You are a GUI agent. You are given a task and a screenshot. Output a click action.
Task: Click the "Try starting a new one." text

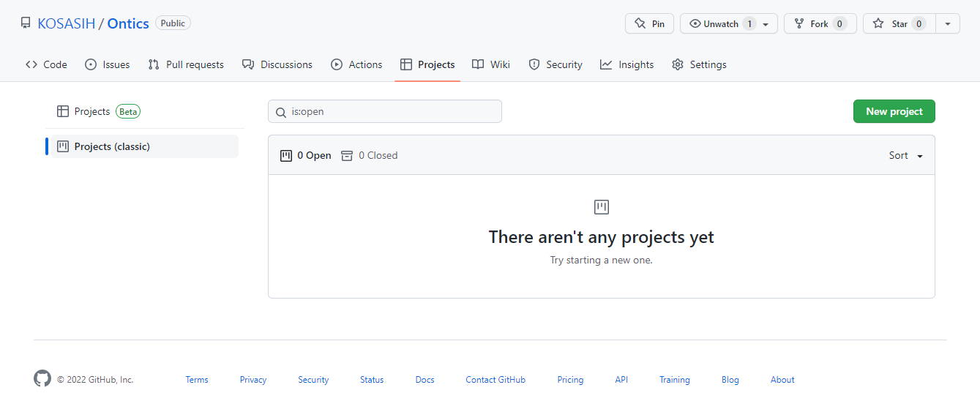(x=602, y=260)
